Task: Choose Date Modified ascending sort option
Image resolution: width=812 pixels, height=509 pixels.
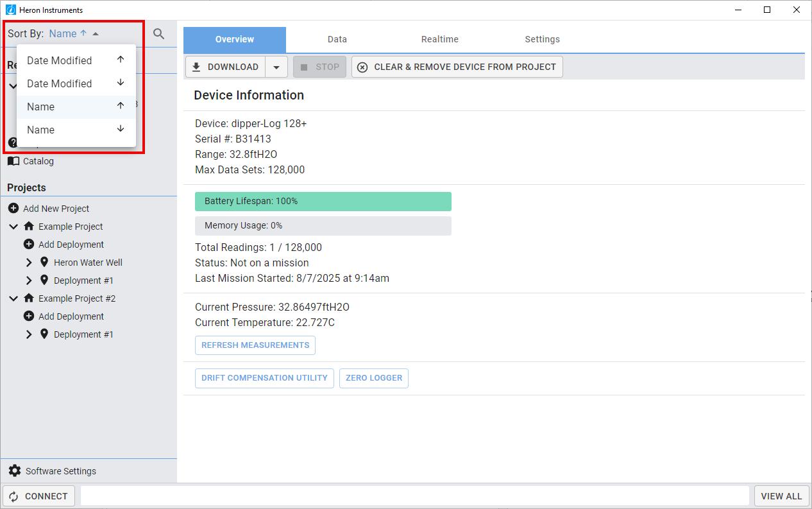Action: click(x=76, y=60)
